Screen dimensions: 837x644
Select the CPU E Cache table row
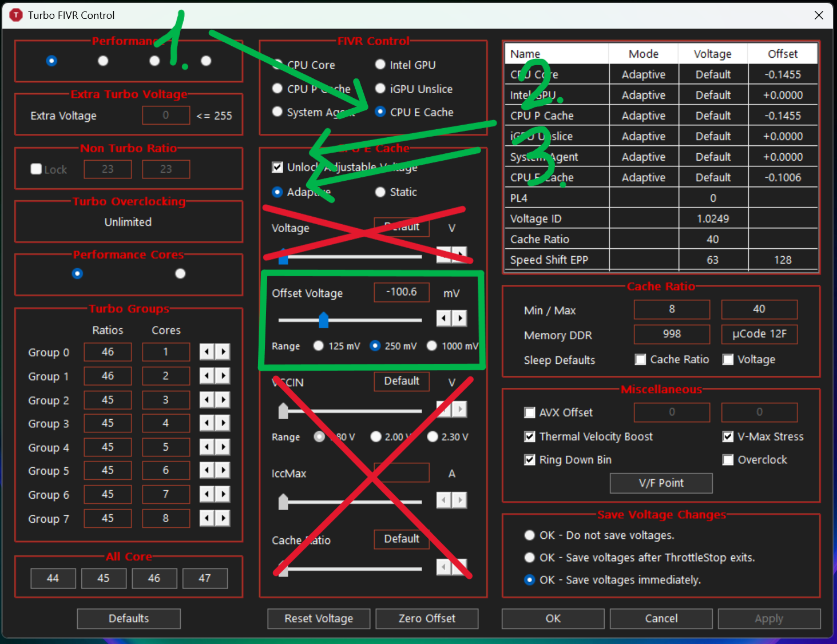click(x=661, y=177)
